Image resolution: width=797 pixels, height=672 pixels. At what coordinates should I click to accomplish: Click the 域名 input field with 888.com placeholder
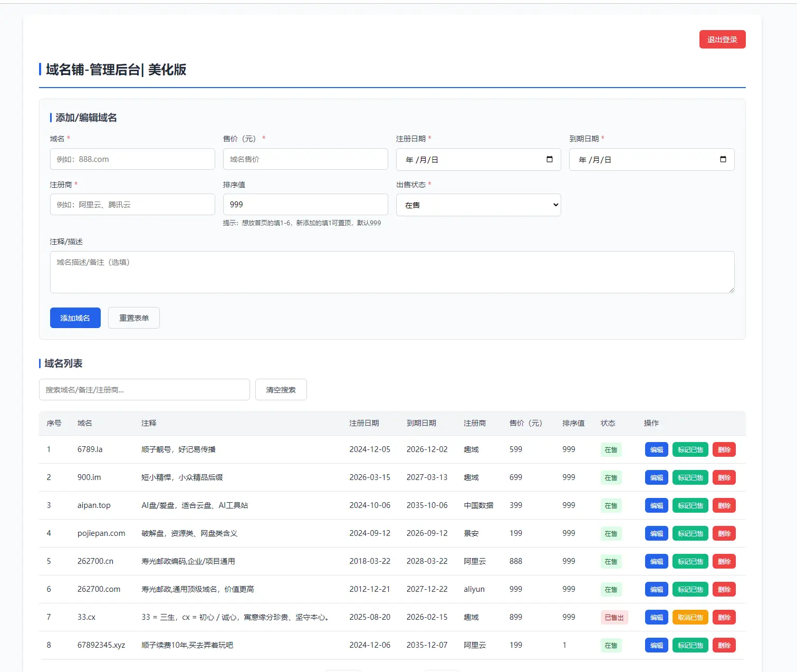point(132,159)
